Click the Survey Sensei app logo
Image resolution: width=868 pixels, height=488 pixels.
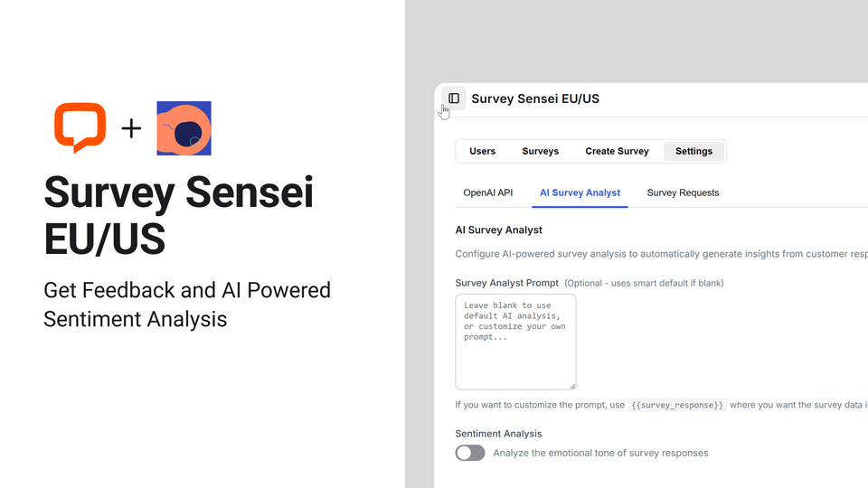pyautogui.click(x=184, y=128)
